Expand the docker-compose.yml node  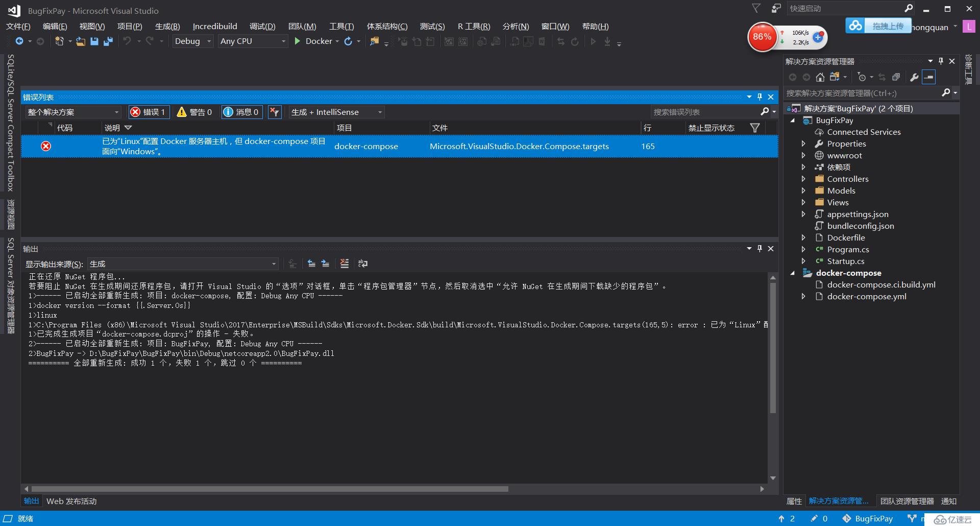pyautogui.click(x=803, y=296)
